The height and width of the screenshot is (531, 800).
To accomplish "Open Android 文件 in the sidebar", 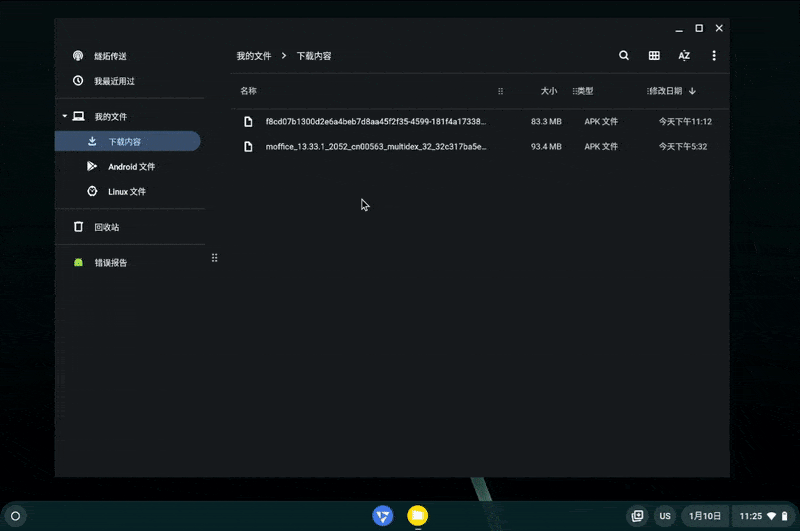I will tap(130, 166).
